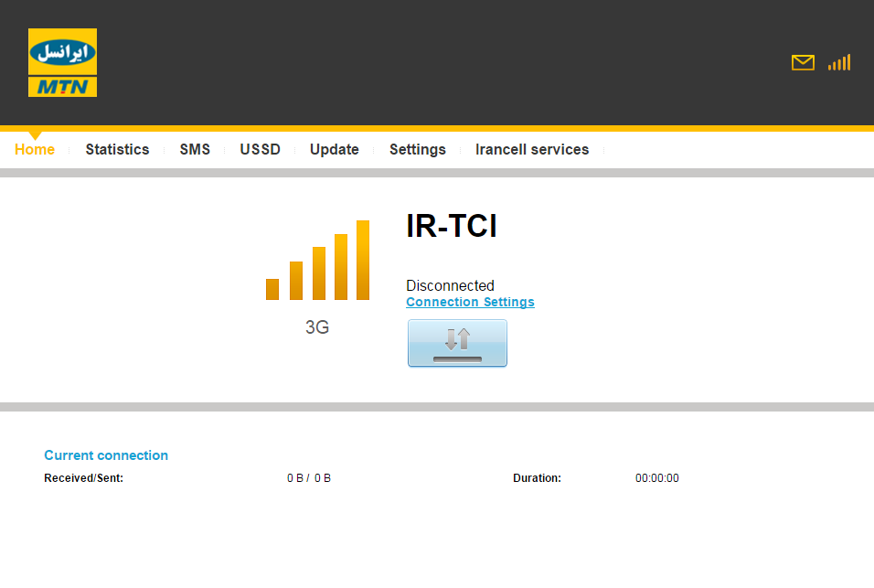Click the Disconnected status text
This screenshot has height=588, width=874.
(450, 285)
